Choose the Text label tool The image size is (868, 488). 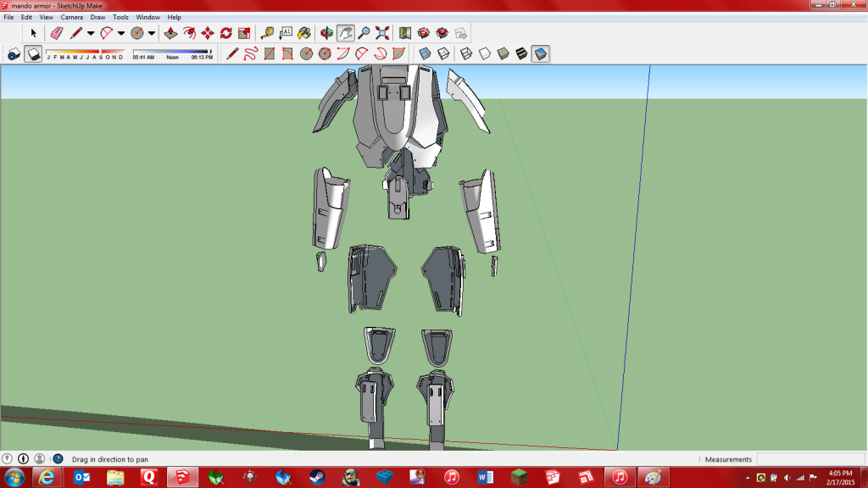coord(286,33)
